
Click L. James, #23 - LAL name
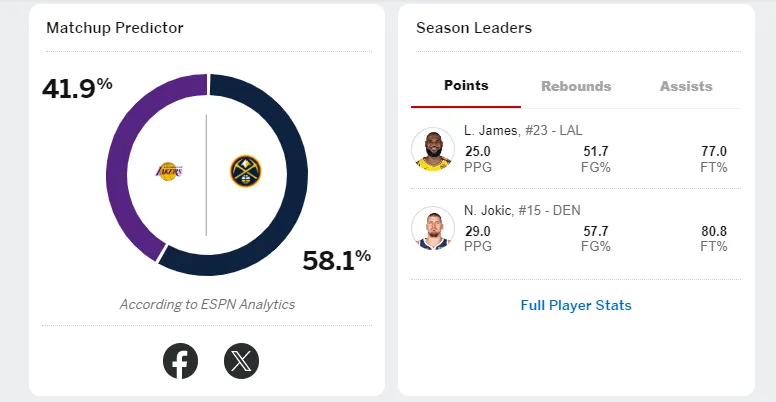[x=524, y=131]
